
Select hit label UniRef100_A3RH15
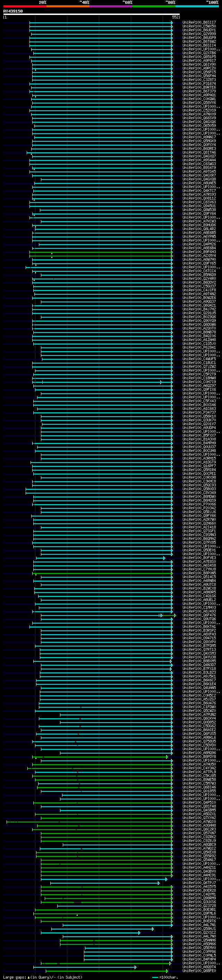199,459
